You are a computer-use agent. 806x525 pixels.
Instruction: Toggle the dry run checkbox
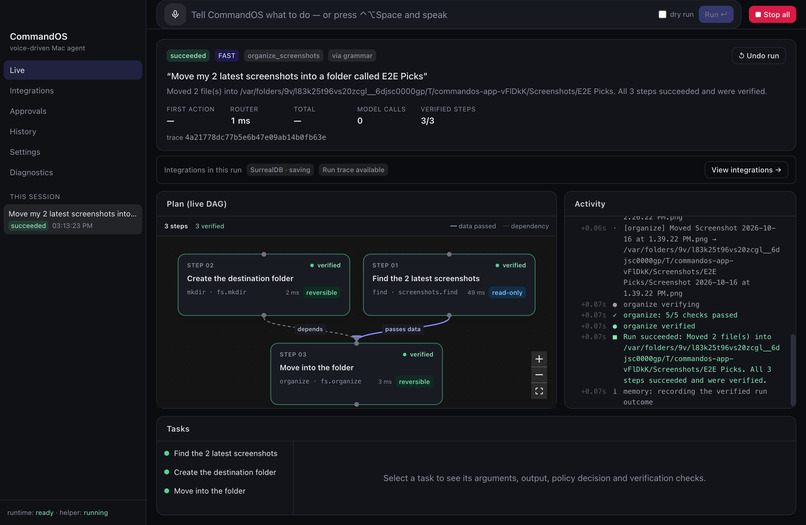pyautogui.click(x=662, y=14)
